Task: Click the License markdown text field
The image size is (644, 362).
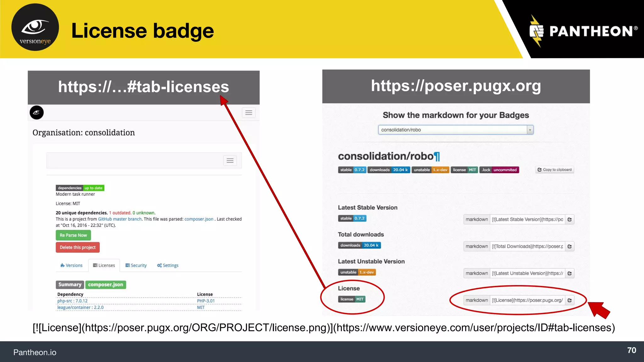Action: (x=528, y=300)
